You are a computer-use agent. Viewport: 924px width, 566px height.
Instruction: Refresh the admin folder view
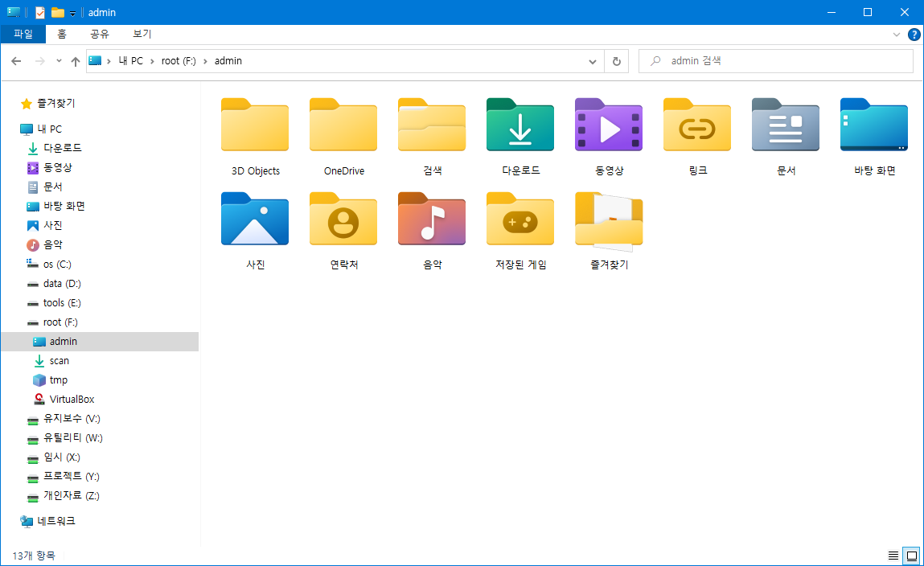click(x=616, y=61)
